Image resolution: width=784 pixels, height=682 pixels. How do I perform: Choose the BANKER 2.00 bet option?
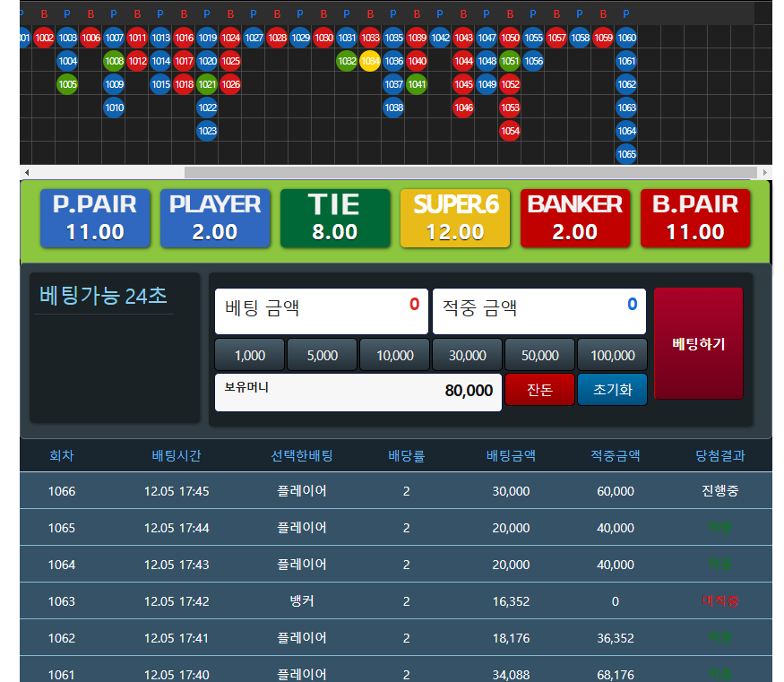pyautogui.click(x=575, y=218)
